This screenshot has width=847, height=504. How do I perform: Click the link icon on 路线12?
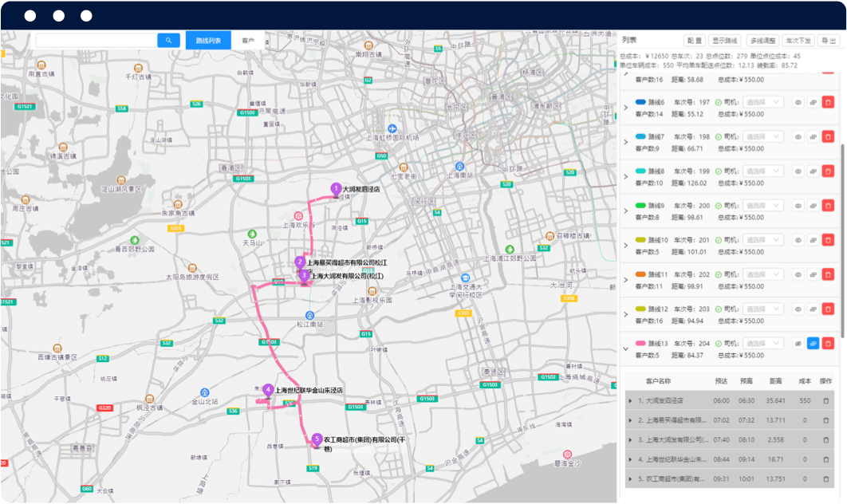(x=813, y=309)
